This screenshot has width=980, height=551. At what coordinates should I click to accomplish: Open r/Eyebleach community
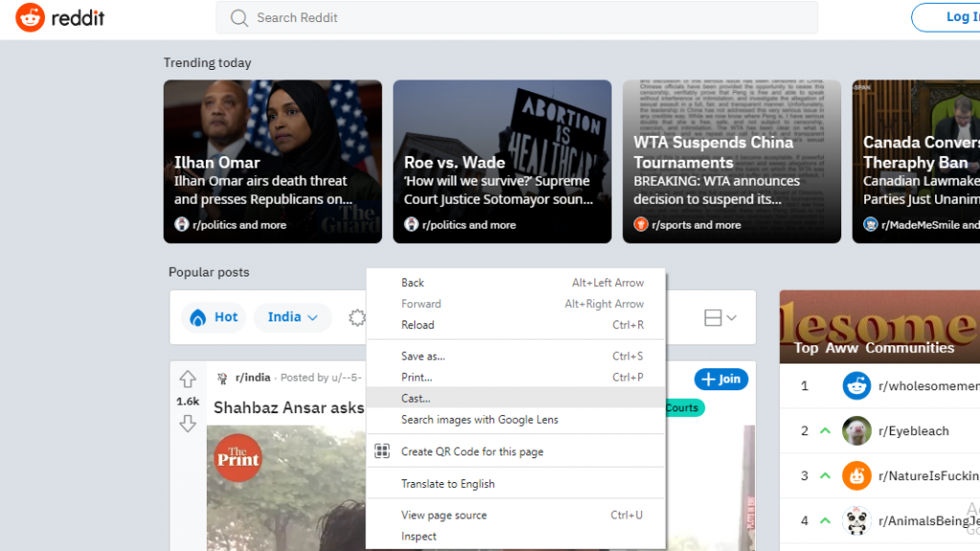coord(914,431)
